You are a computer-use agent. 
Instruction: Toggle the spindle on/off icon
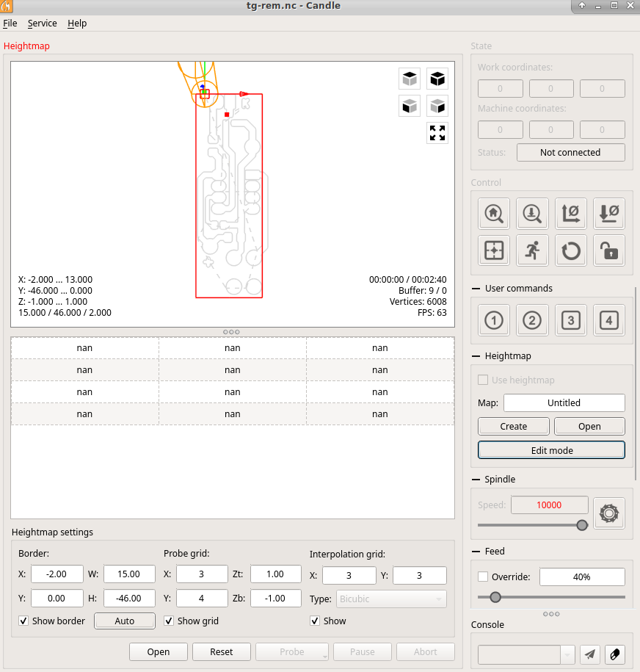point(609,513)
